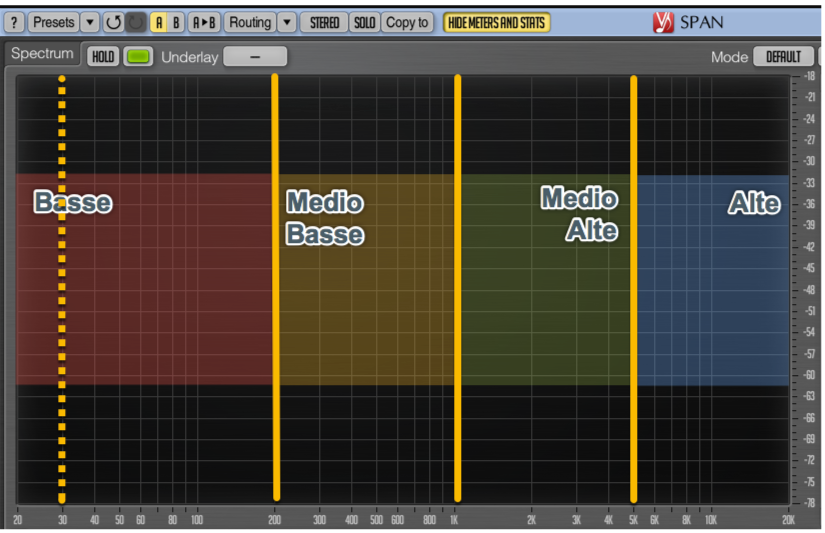
Task: Enable the SOLO button
Action: [364, 22]
